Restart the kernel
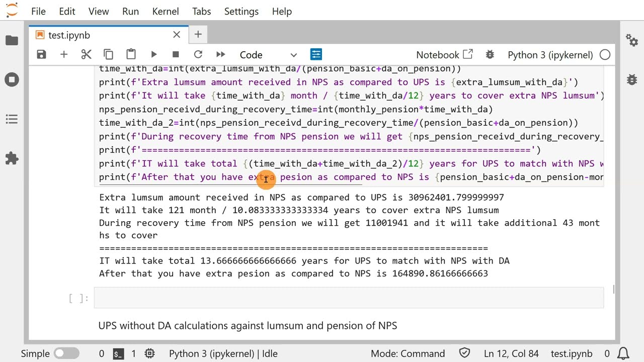The image size is (644, 362). pyautogui.click(x=198, y=54)
